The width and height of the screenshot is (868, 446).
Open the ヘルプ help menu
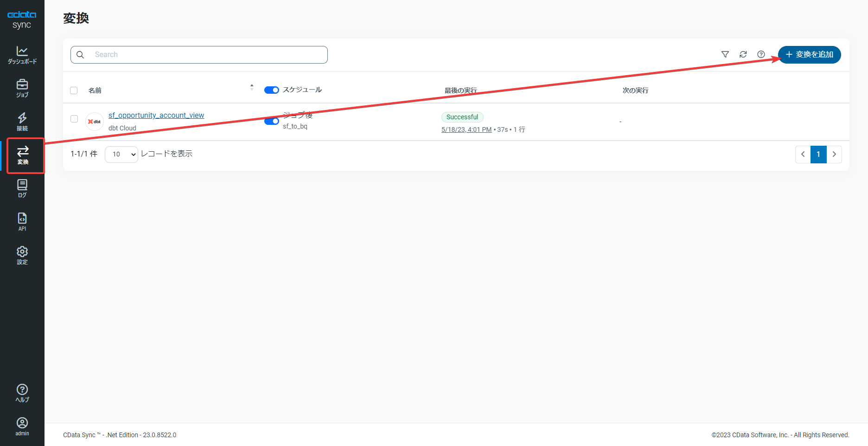(x=22, y=393)
